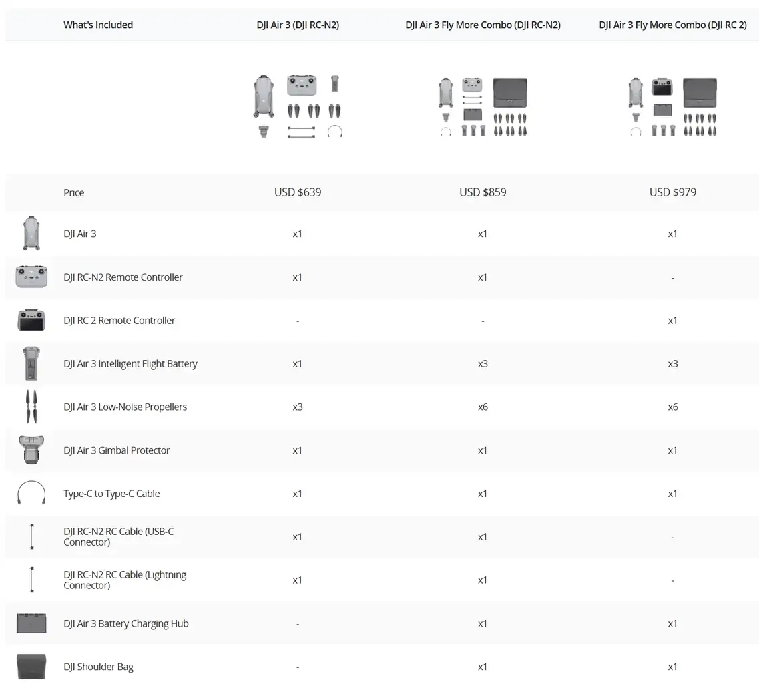This screenshot has width=759, height=700.
Task: Click the 'What's Included' heading
Action: (x=98, y=25)
